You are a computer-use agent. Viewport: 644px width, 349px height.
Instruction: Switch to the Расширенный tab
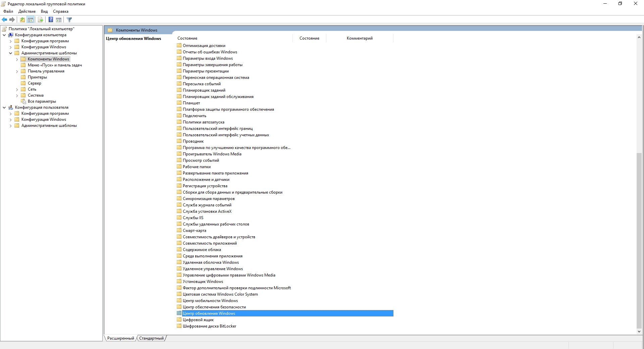click(120, 338)
